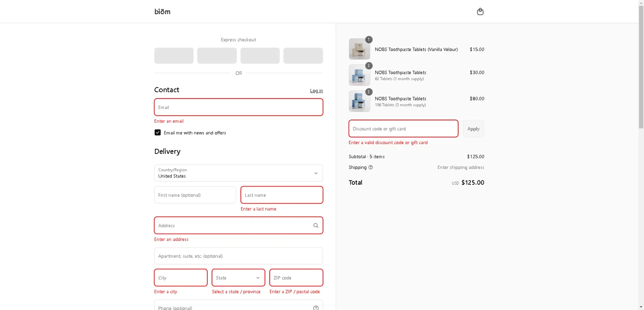This screenshot has width=644, height=310.
Task: Open the State dropdown
Action: click(x=238, y=278)
